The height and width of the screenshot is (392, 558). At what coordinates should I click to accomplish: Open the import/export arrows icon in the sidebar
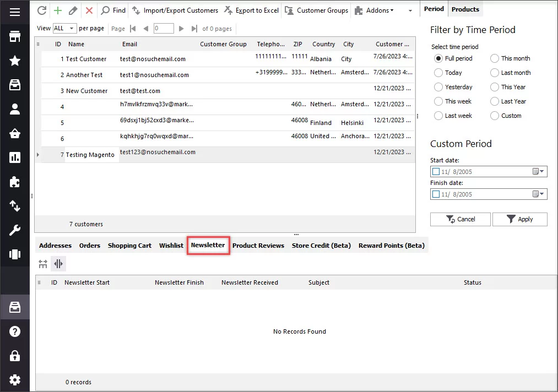14,206
